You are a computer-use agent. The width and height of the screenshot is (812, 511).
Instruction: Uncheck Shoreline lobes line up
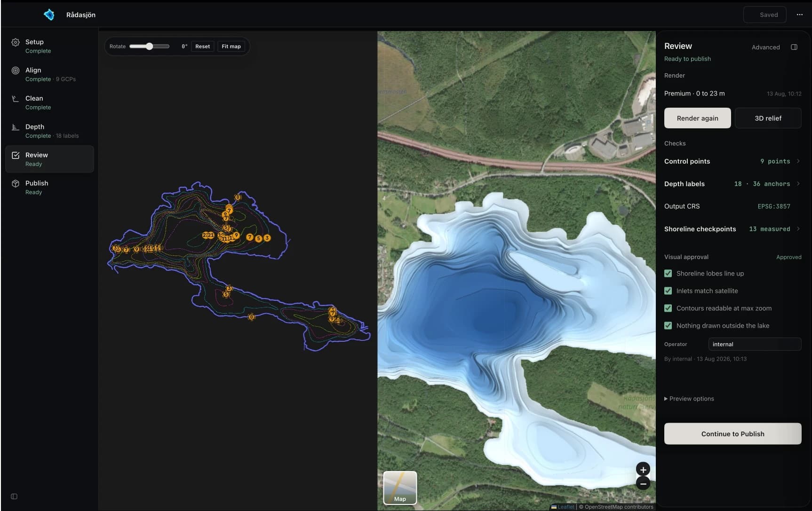pos(668,274)
